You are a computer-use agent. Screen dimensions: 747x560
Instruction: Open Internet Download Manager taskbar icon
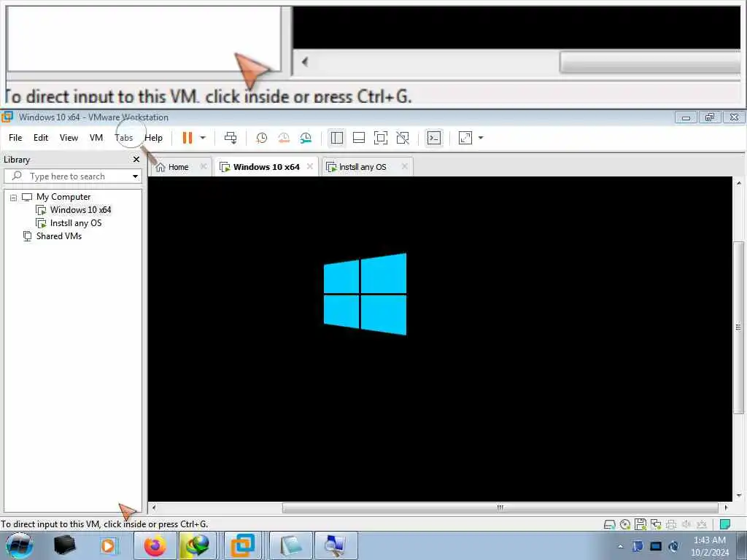[x=197, y=545]
